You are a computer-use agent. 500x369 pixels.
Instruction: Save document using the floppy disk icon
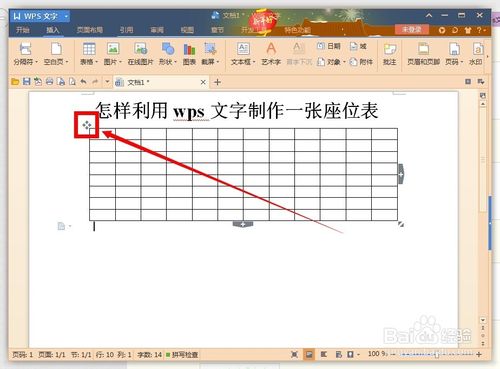(x=26, y=82)
